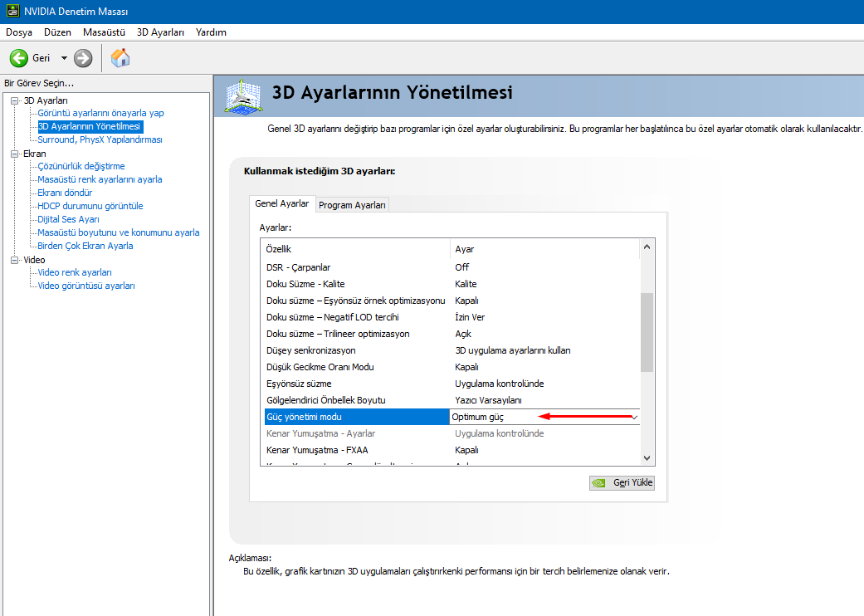Open Birden Çok Ekran Ayarla

point(85,246)
